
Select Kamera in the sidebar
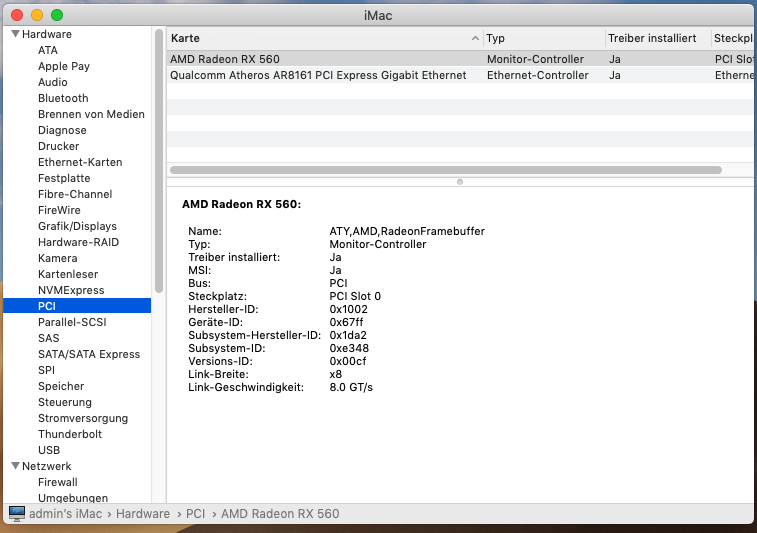tap(57, 258)
